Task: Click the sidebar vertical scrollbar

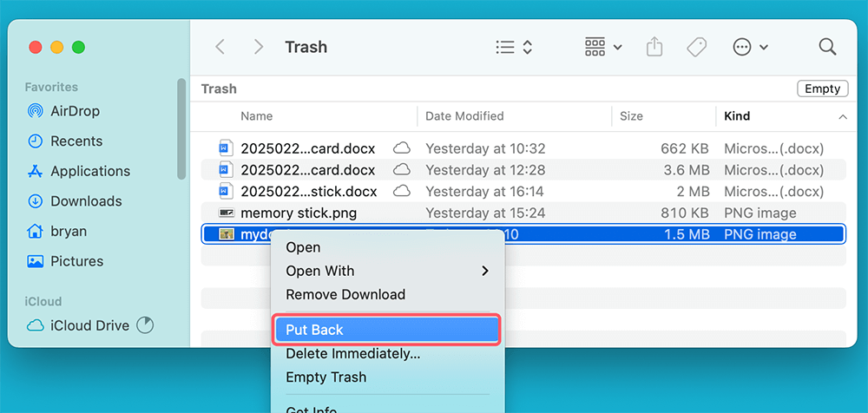Action: [x=181, y=128]
